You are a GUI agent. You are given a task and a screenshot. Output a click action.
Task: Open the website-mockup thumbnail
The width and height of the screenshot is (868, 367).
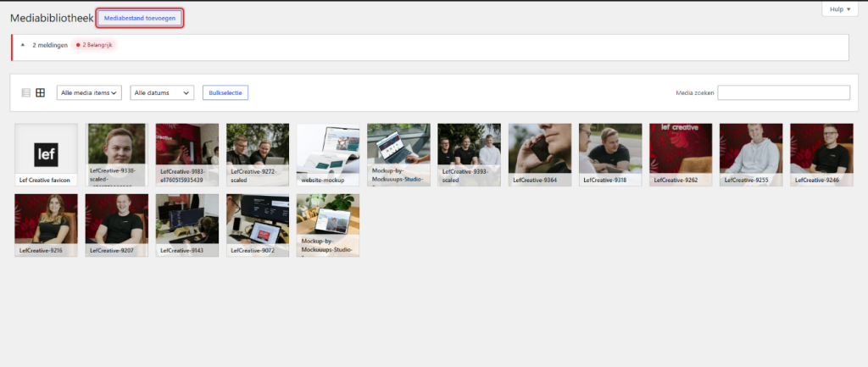click(328, 154)
